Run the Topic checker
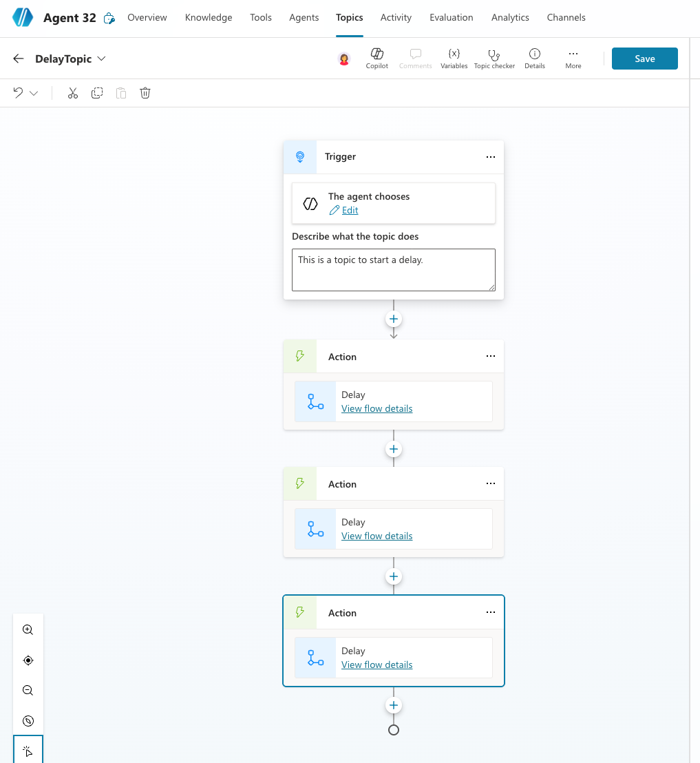 494,58
